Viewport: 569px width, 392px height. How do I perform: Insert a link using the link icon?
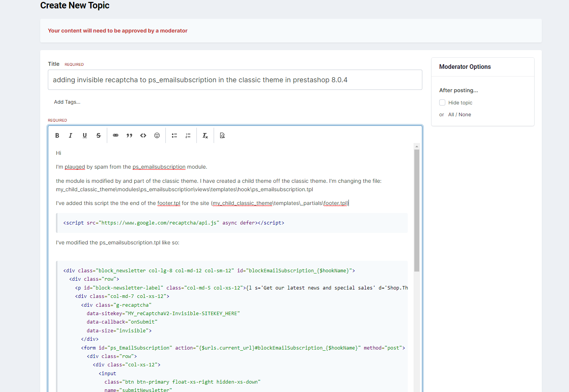coord(116,135)
